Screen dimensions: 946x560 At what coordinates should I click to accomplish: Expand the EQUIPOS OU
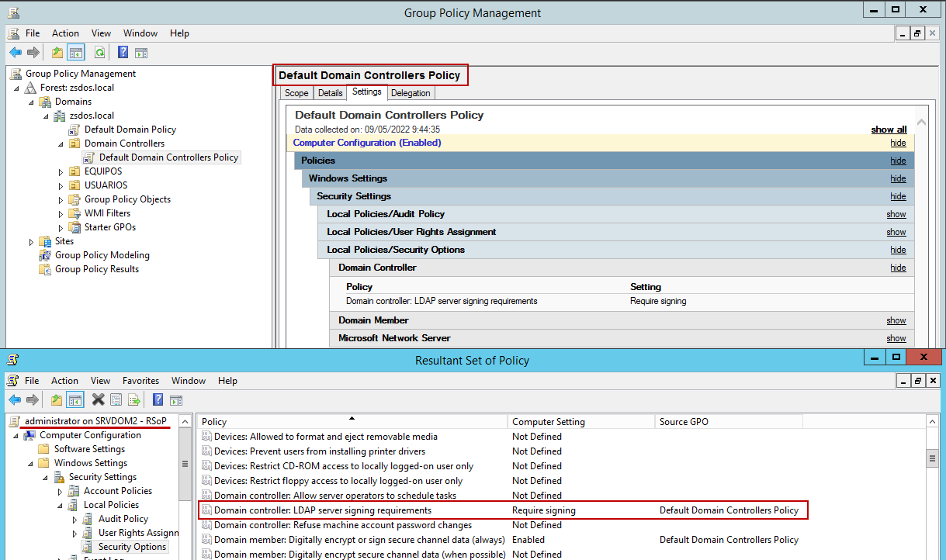pos(61,171)
